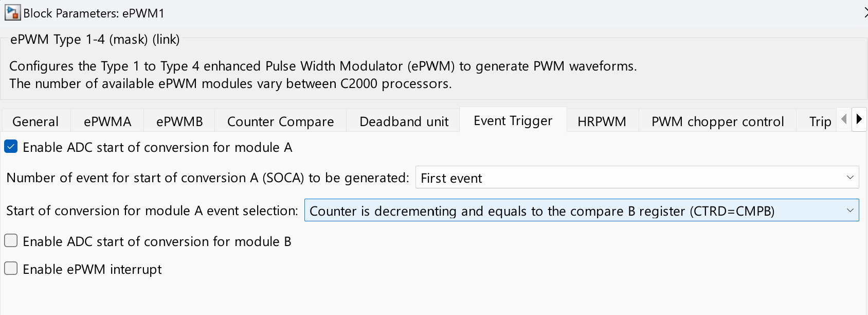The image size is (868, 315).
Task: Disable ADC start of conversion for module A
Action: [11, 147]
